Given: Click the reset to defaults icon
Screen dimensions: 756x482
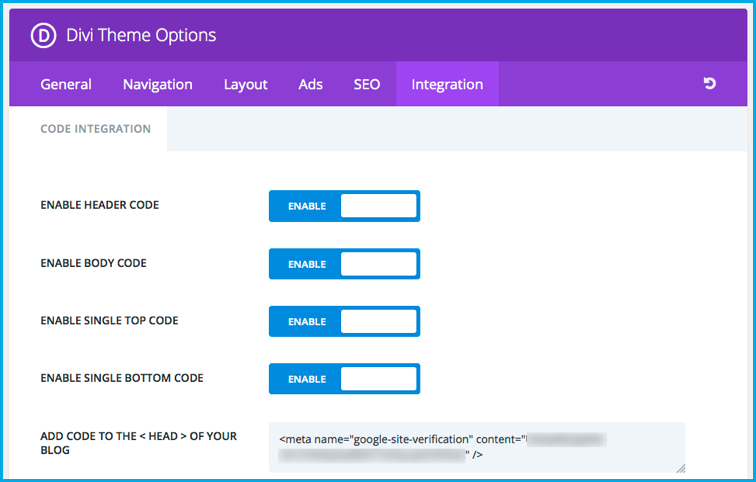Looking at the screenshot, I should click(709, 83).
